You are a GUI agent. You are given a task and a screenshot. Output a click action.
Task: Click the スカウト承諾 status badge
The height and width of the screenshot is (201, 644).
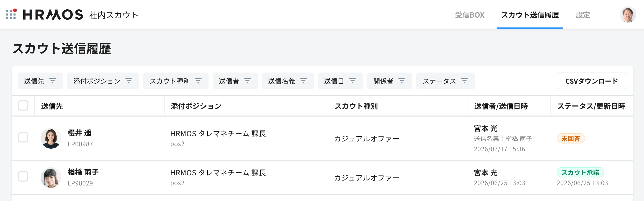click(581, 173)
